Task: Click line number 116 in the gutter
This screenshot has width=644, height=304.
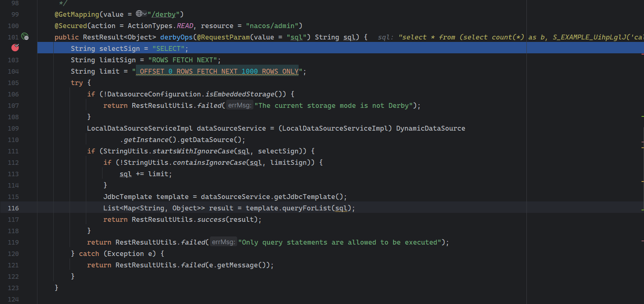Action: (13, 208)
